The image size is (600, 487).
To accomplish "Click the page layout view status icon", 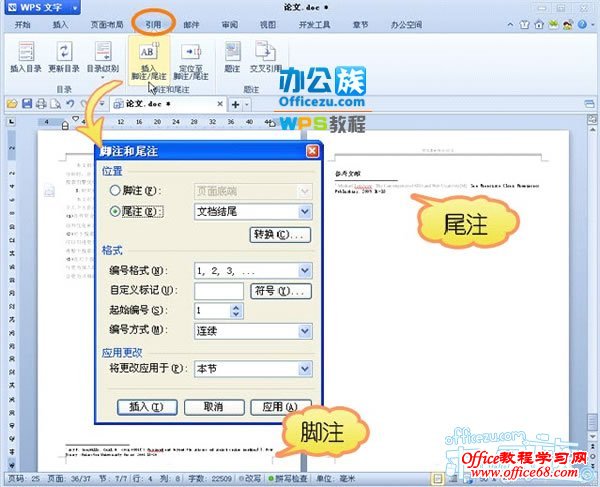I will (x=438, y=479).
